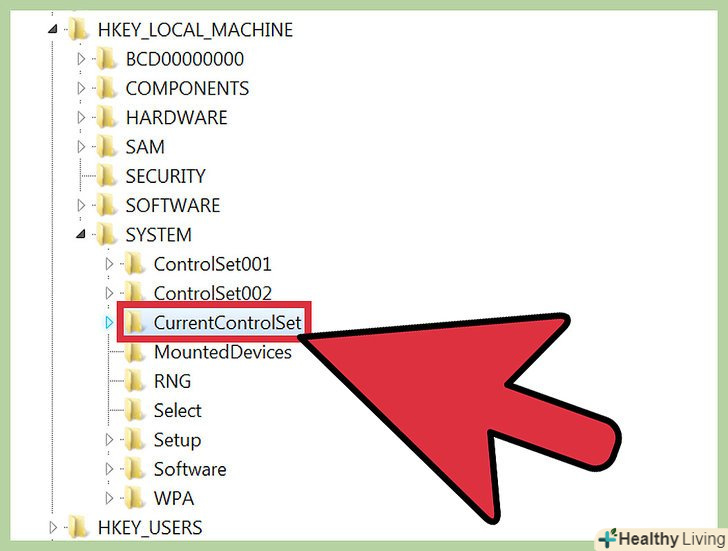728x551 pixels.
Task: Expand the HKEY_USERS hive
Action: pos(53,527)
